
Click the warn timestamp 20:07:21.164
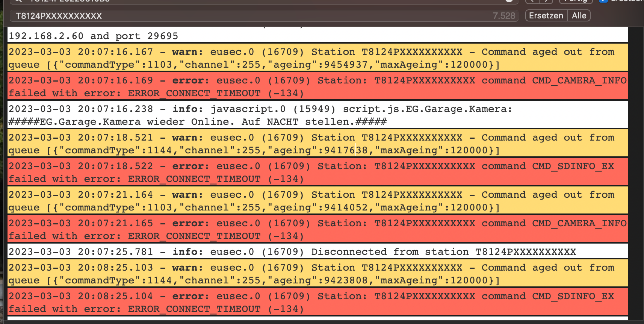[81, 195]
